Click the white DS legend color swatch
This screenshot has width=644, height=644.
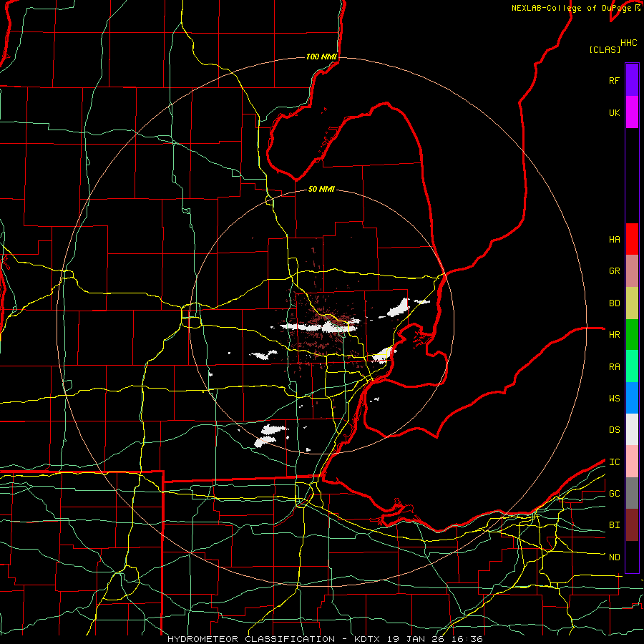(632, 429)
